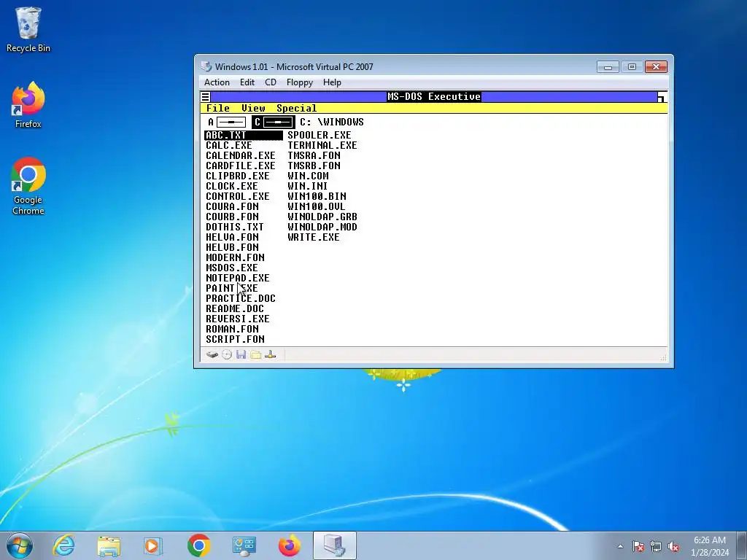Open View menu in MS-DOS Executive
The height and width of the screenshot is (560, 747).
point(253,108)
